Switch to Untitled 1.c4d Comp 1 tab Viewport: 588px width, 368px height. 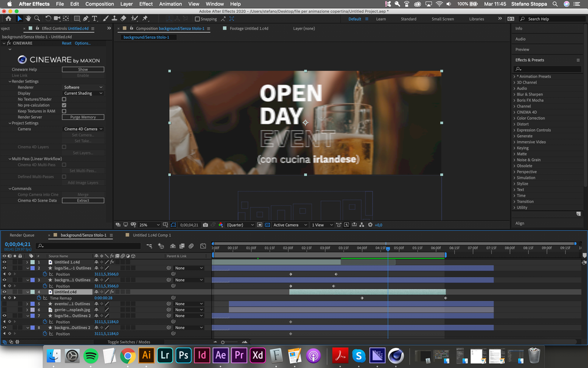pos(151,235)
